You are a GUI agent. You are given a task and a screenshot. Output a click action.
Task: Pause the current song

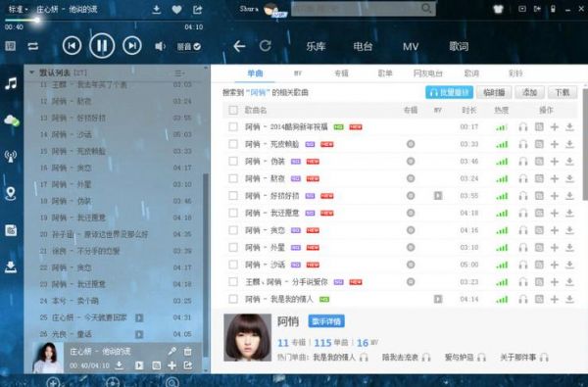point(102,45)
